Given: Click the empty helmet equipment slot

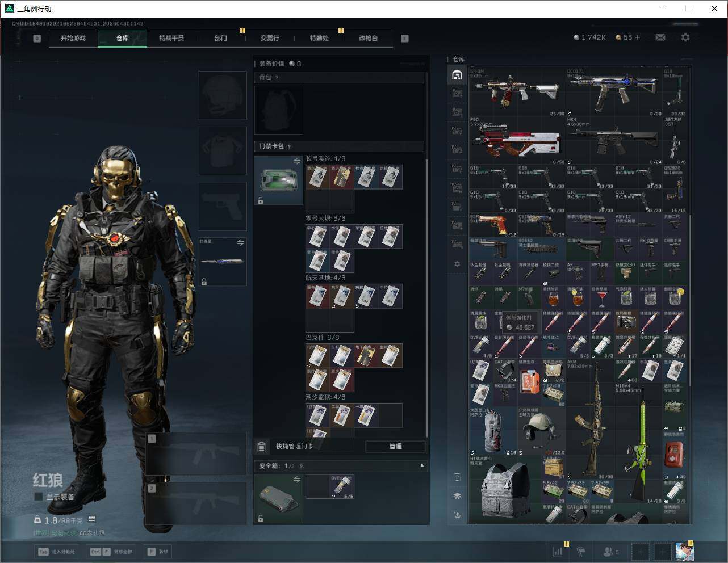Looking at the screenshot, I should (223, 95).
